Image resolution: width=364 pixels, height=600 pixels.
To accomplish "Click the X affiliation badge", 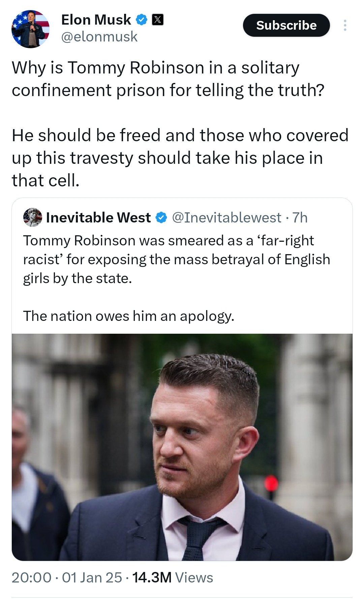I will coord(158,20).
